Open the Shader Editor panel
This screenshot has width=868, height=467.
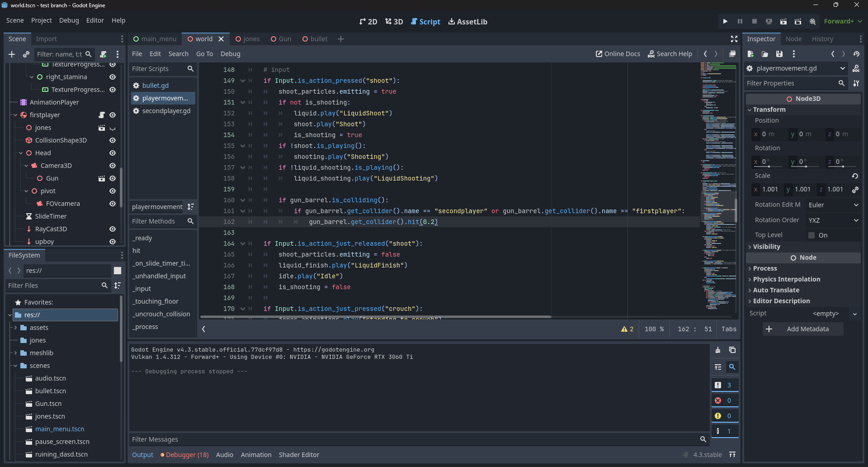pos(299,455)
